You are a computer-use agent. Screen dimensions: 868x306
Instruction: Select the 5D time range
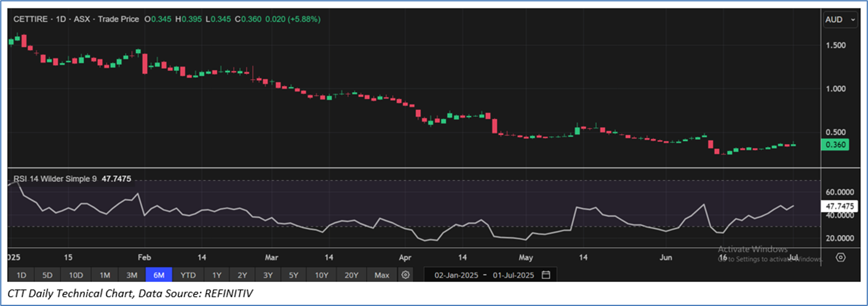[48, 275]
